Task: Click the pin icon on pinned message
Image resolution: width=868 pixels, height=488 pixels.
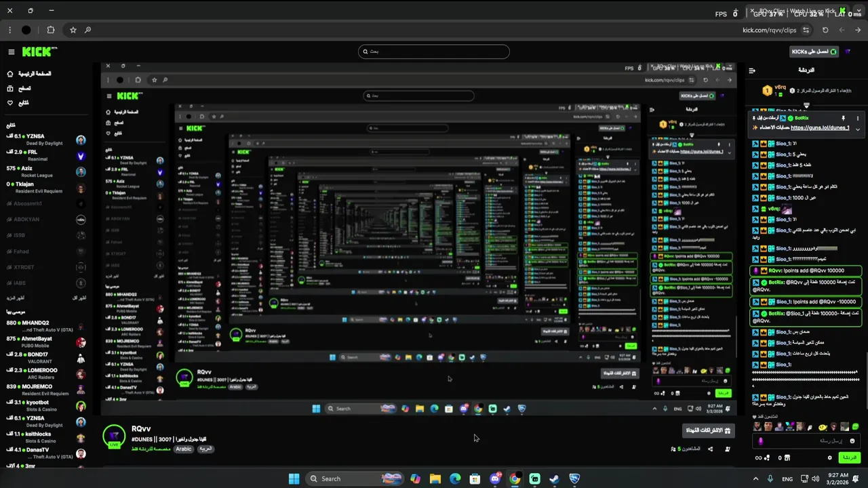Action: click(843, 119)
